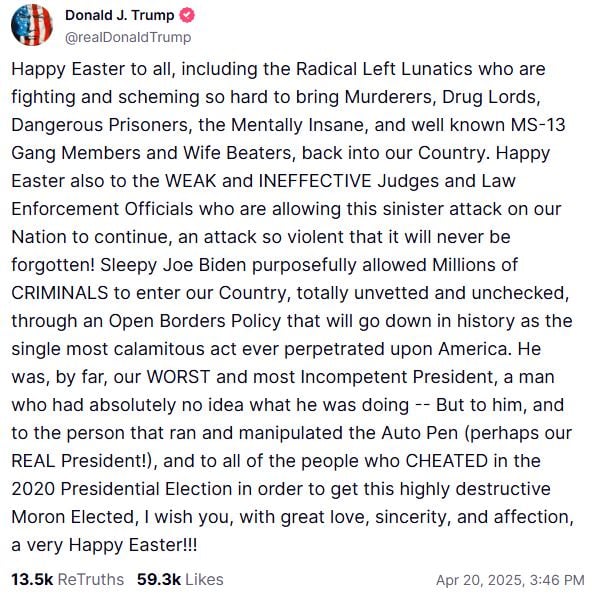This screenshot has height=600, width=592.
Task: Click the capitalized word "WORST"
Action: 178,377
